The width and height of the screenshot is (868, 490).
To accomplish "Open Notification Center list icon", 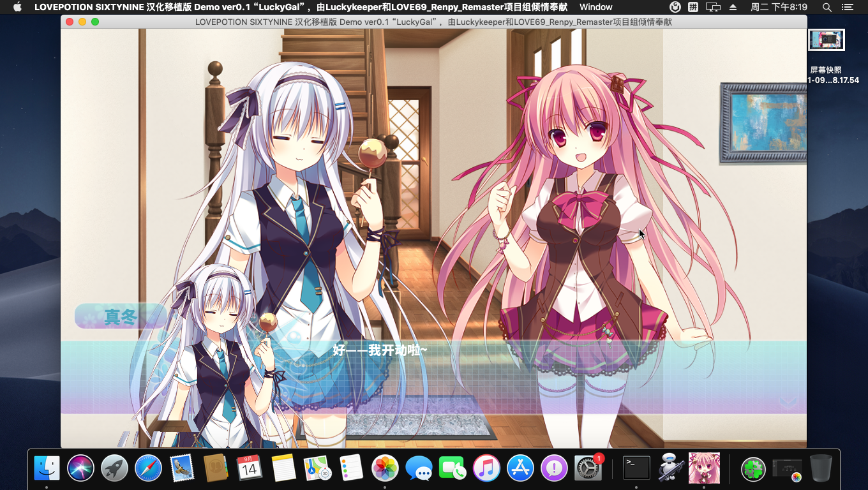I will (x=848, y=7).
